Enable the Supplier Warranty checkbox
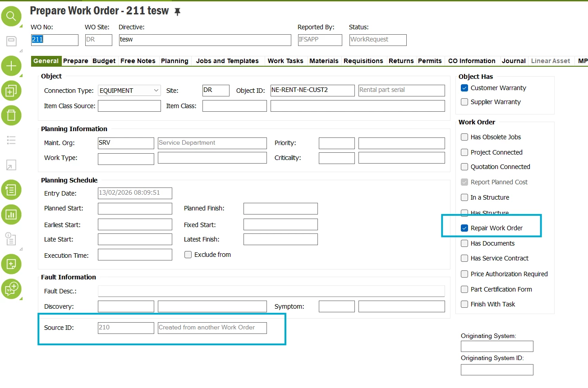588x388 pixels. [464, 102]
